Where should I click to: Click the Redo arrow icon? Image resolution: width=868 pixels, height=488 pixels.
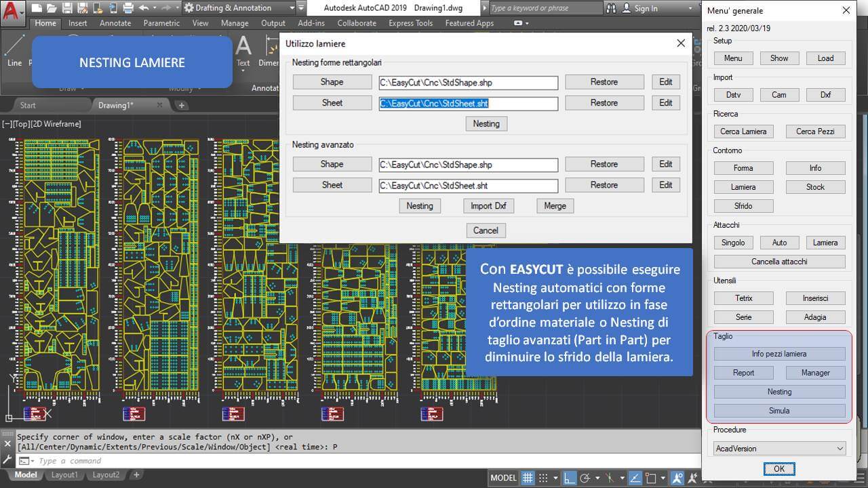click(166, 8)
